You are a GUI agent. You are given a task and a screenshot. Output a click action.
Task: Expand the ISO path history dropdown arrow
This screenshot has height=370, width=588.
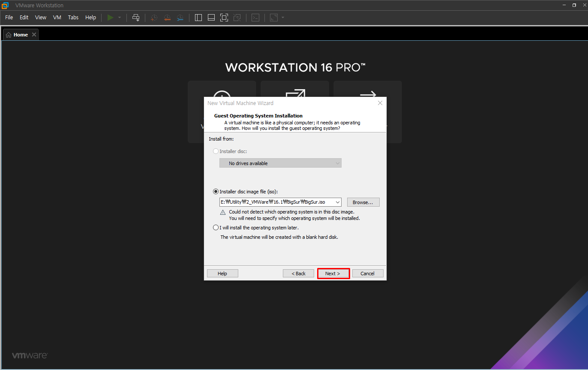[x=338, y=202]
